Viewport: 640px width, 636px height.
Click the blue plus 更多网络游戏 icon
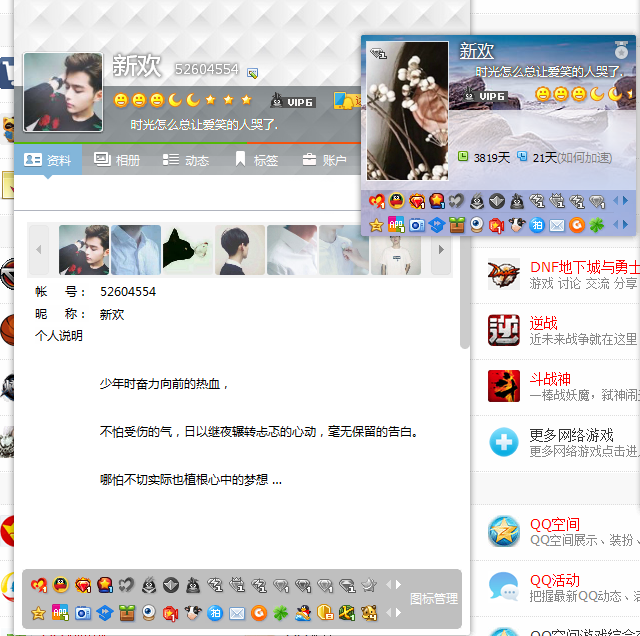coord(504,442)
